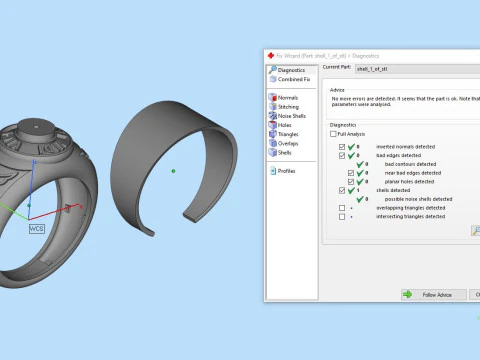Click the Current Part field shell_1_of_stl
480x360 pixels.
pyautogui.click(x=417, y=69)
